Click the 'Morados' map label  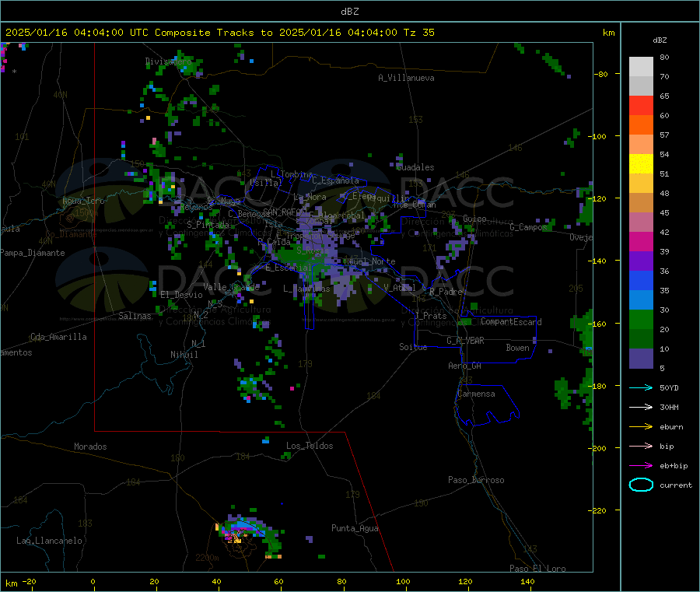[x=90, y=447]
